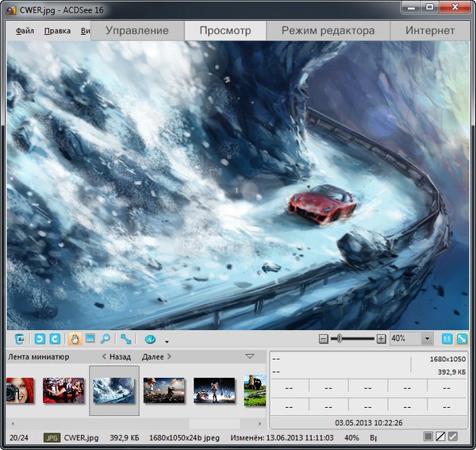This screenshot has width=476, height=450.
Task: Click the plus zoom in button
Action: (381, 339)
